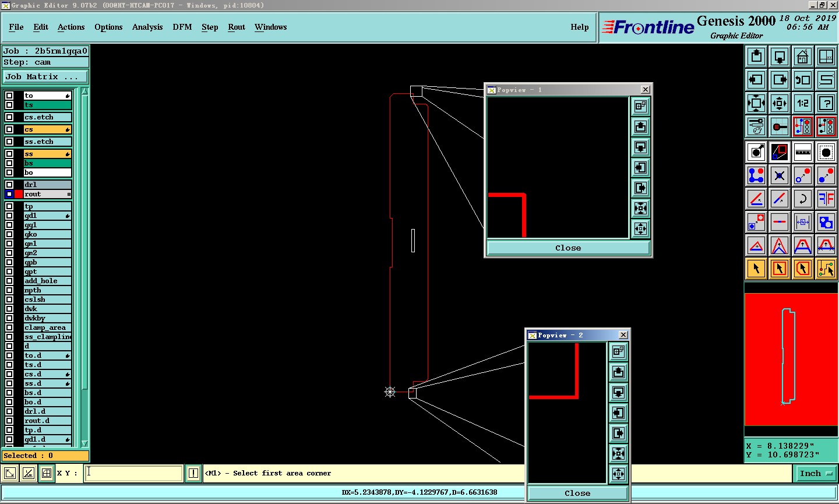
Task: Select the red-blue square area zoom tool
Action: tap(780, 152)
